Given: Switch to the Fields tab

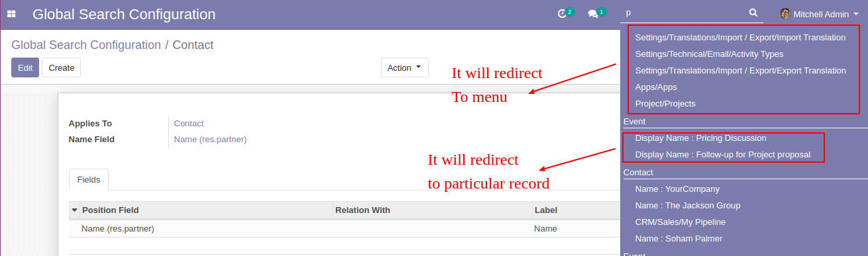Looking at the screenshot, I should pos(89,179).
